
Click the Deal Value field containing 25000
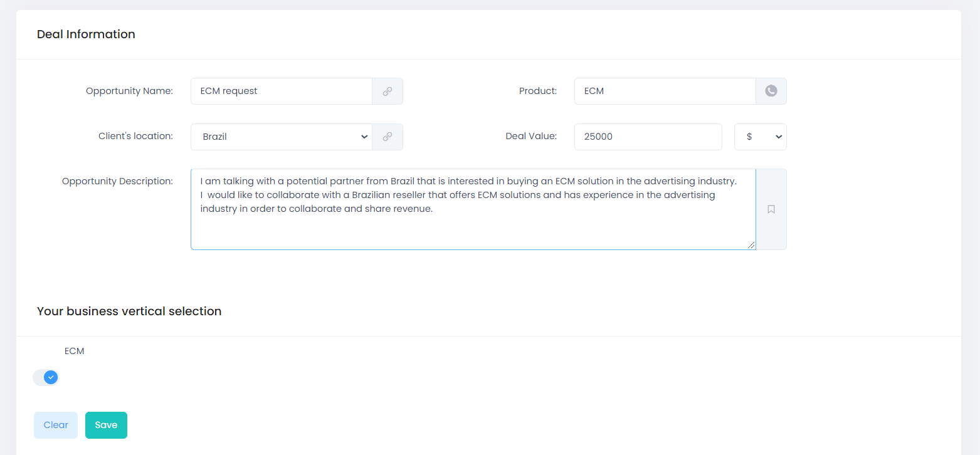pyautogui.click(x=648, y=137)
